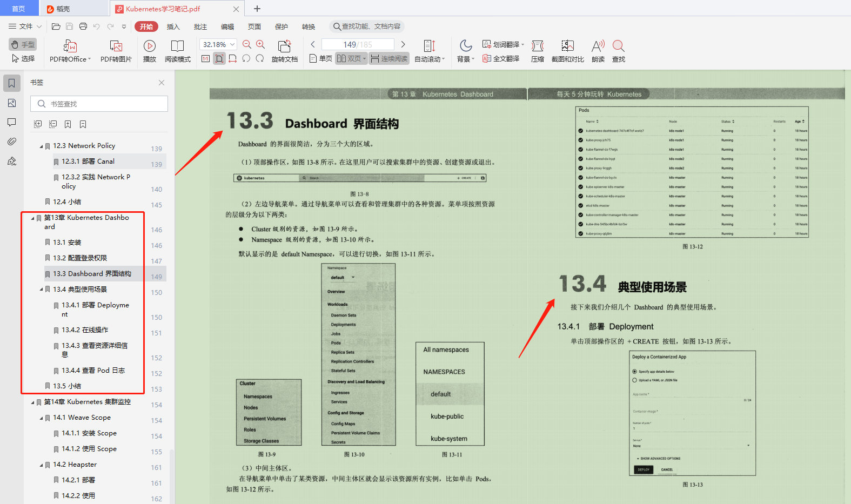This screenshot has width=851, height=504.
Task: Open the signature pen panel icon
Action: (x=12, y=161)
